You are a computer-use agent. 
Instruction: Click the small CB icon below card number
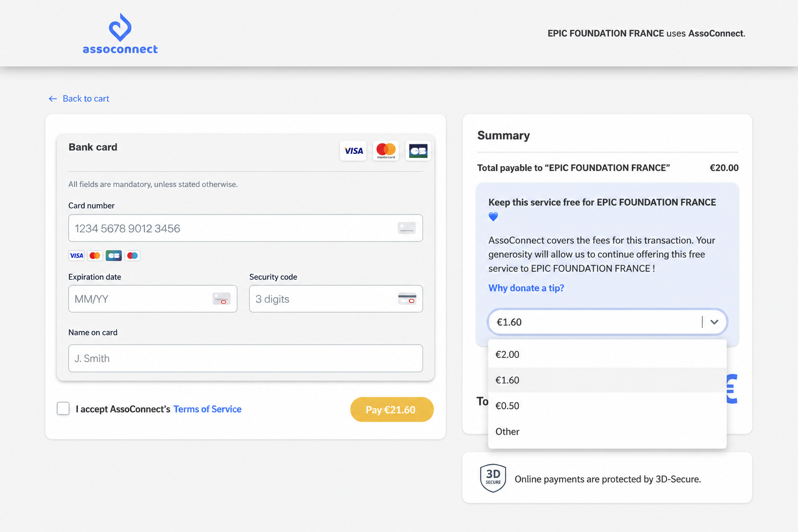pyautogui.click(x=114, y=256)
